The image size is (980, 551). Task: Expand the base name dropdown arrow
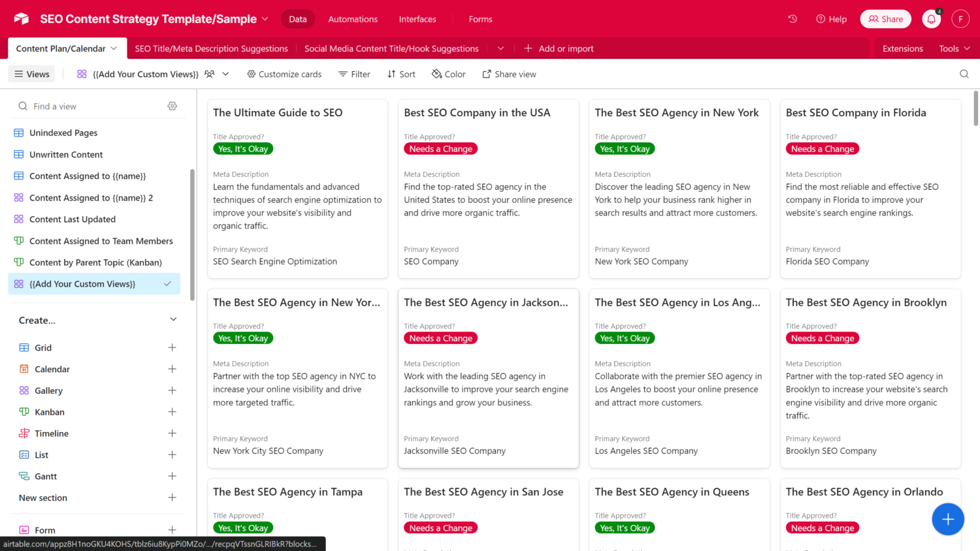[265, 19]
